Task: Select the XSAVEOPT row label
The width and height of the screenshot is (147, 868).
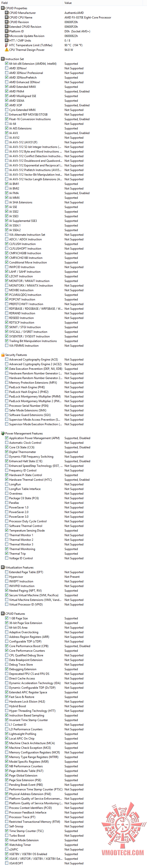Action: pyautogui.click(x=16, y=863)
